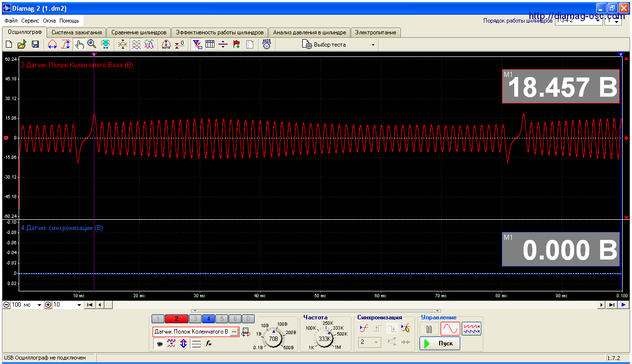Switch to Эффективность работы цилиндров tab
Image resolution: width=632 pixels, height=364 pixels.
(x=219, y=32)
